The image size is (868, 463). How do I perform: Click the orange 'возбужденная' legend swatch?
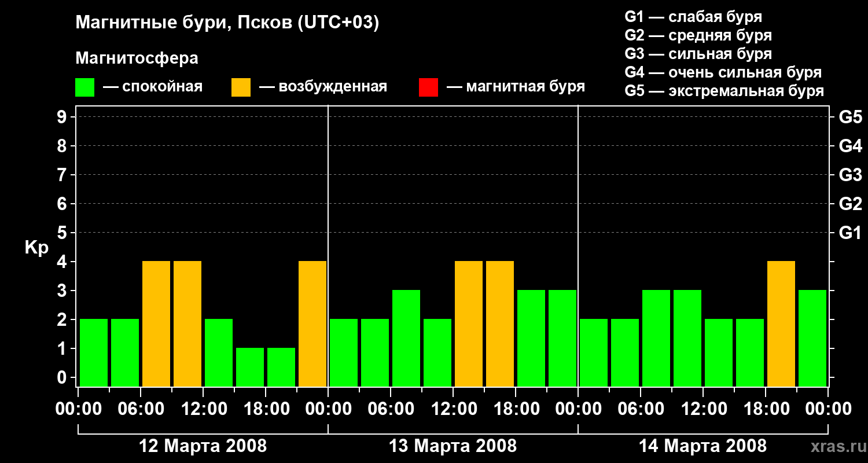click(x=241, y=87)
